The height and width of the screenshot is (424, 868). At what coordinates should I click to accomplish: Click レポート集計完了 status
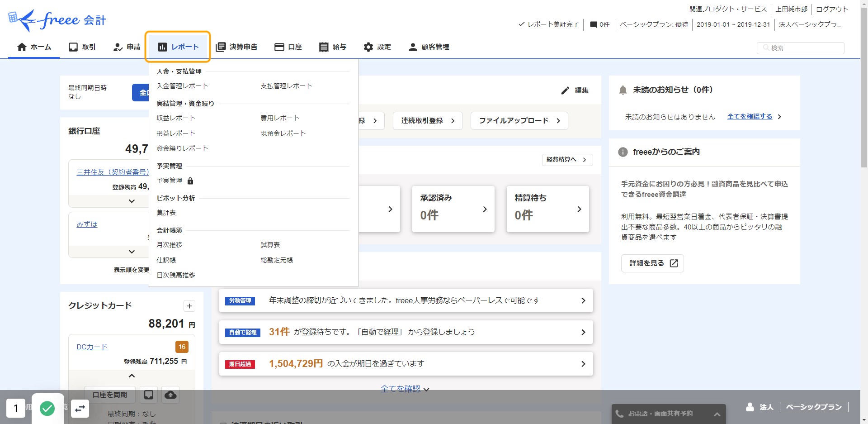(548, 24)
